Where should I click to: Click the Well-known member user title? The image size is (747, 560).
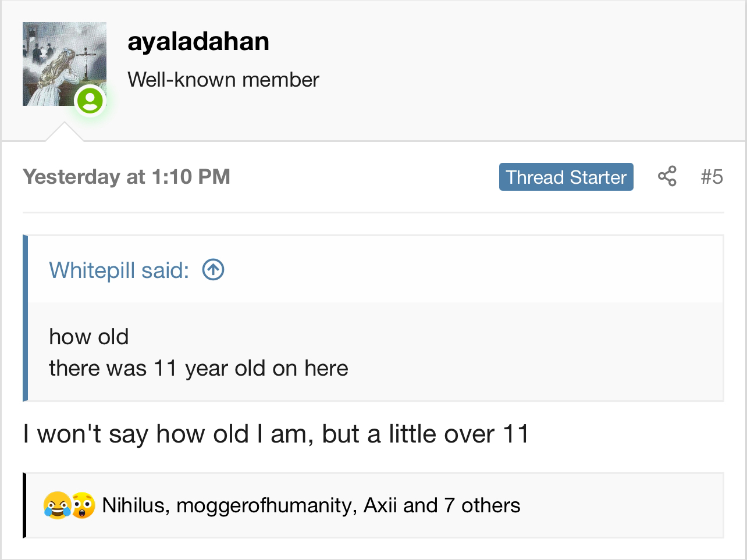tap(223, 80)
